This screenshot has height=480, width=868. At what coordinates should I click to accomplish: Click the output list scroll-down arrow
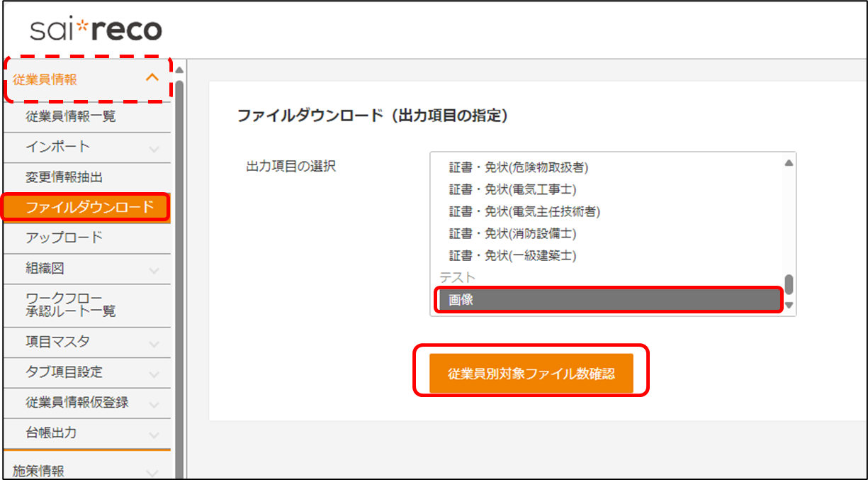[x=789, y=306]
